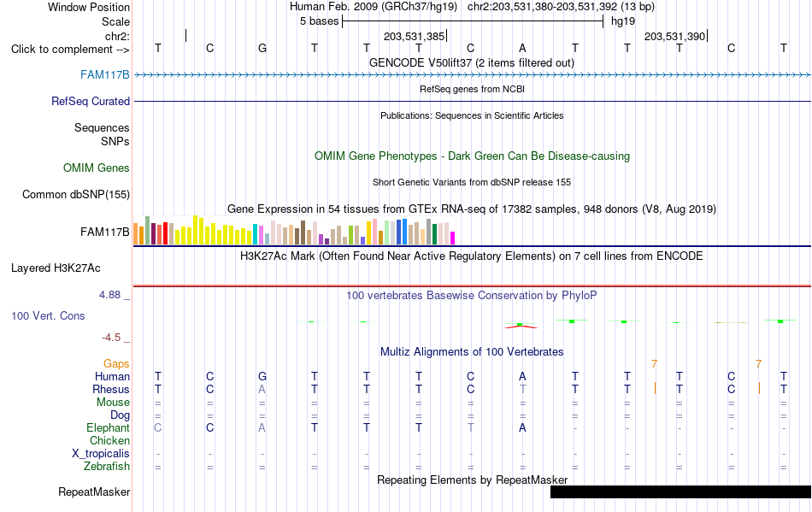Image resolution: width=812 pixels, height=512 pixels.
Task: Click the 'SNPs' publications track label
Action: [115, 141]
